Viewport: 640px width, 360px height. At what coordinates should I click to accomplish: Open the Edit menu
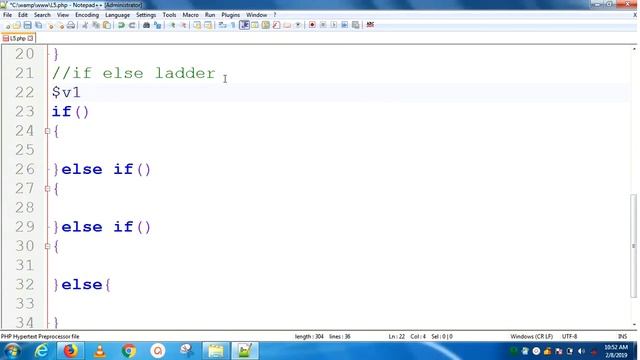[23, 15]
